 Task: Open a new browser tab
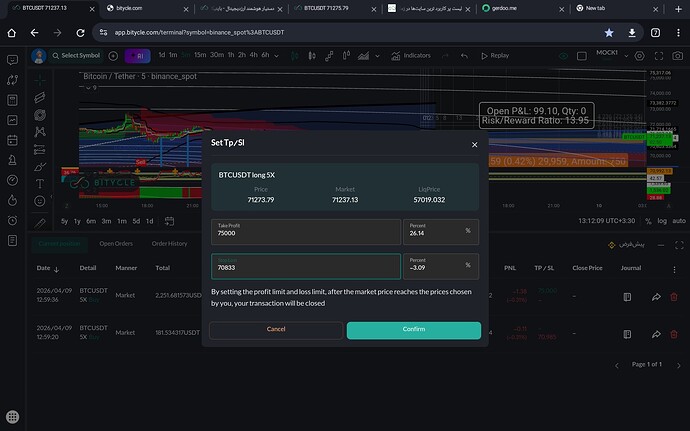tap(678, 9)
